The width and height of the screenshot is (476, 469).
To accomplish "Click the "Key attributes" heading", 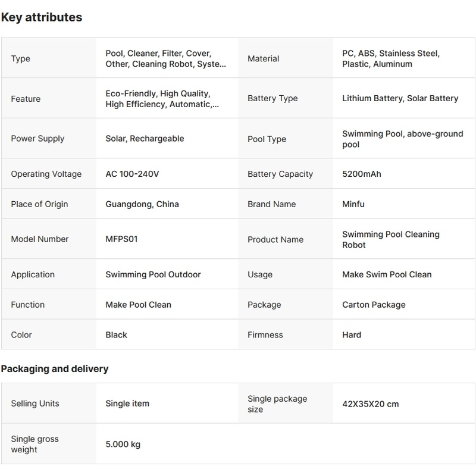I will (x=42, y=17).
